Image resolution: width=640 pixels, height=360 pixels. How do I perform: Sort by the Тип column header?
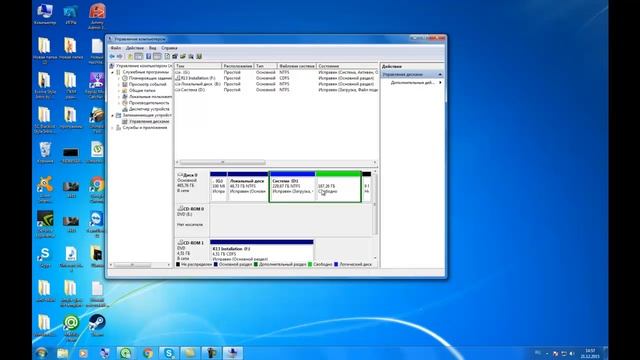265,66
